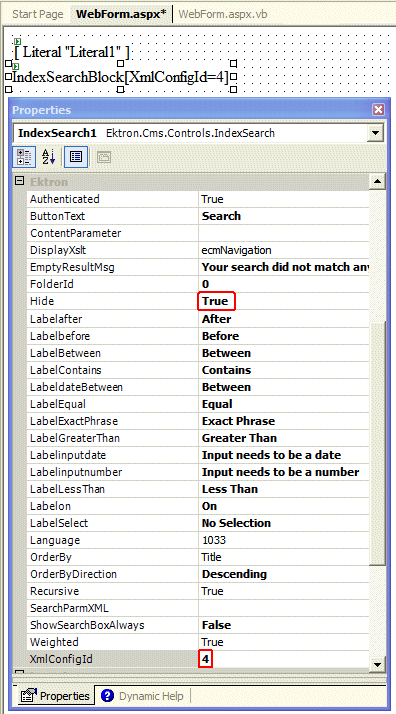Select the Recursive property name
Screen dimensions: 396x714
coord(54,592)
